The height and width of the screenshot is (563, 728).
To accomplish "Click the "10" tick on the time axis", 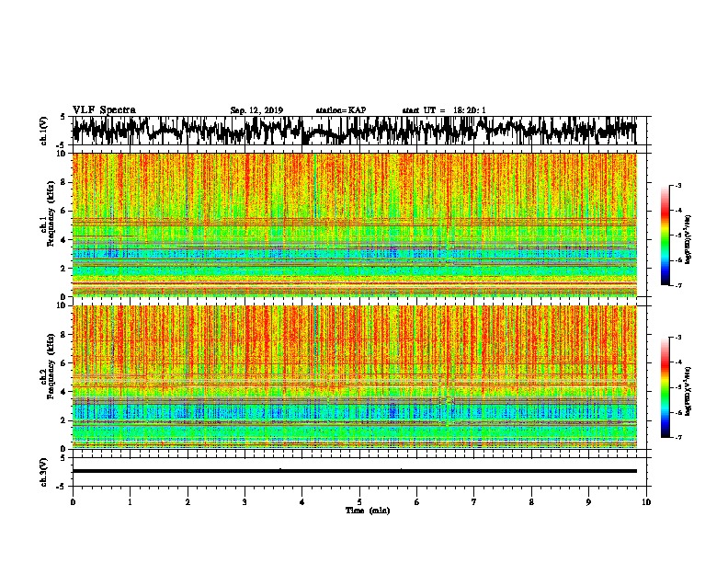I will 646,502.
